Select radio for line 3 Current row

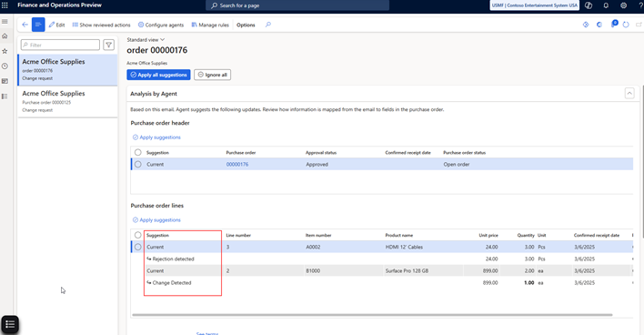[138, 247]
